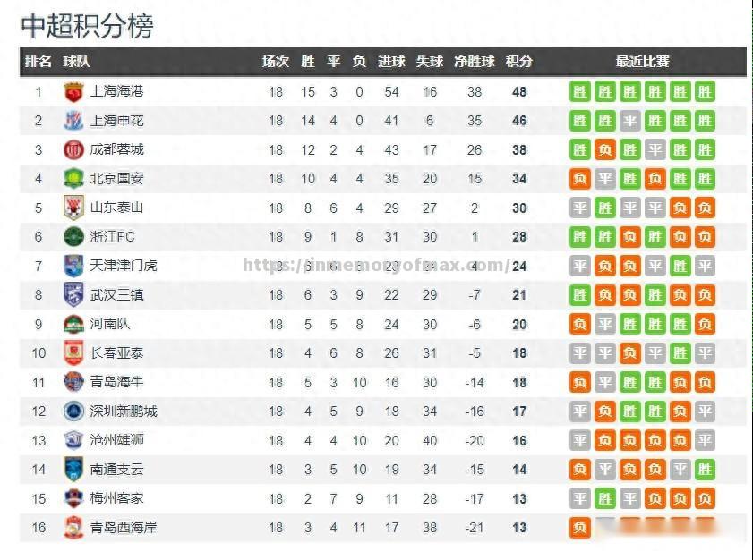The height and width of the screenshot is (560, 753).
Task: Click the Nantong Zhiyun (南通支云) team crest
Action: point(73,469)
